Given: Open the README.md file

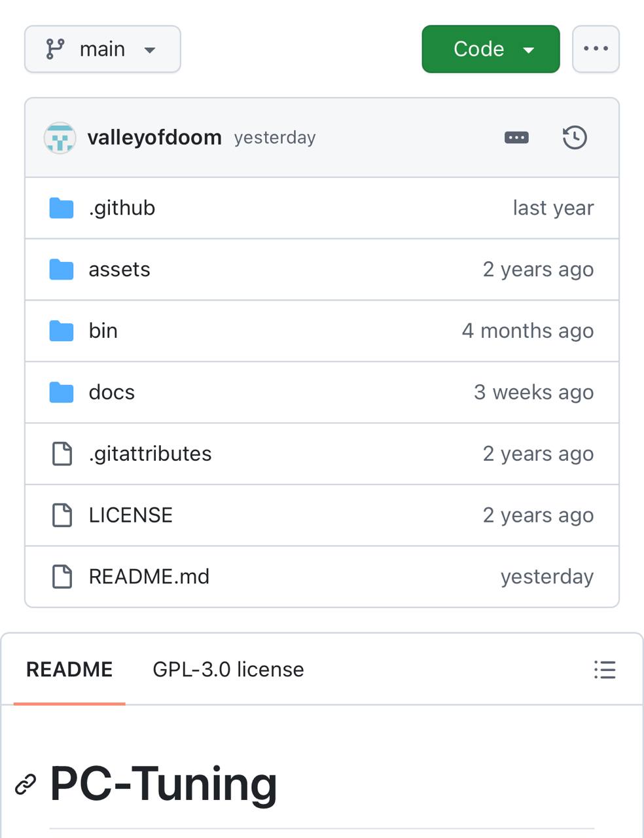Looking at the screenshot, I should [149, 577].
